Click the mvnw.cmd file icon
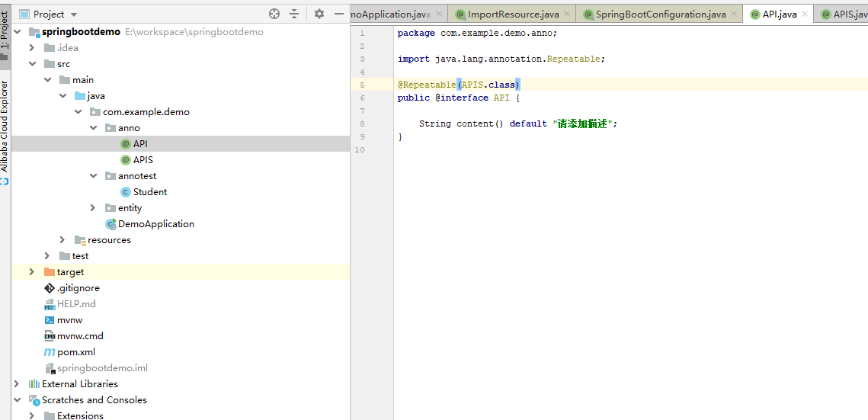The image size is (868, 420). [50, 336]
